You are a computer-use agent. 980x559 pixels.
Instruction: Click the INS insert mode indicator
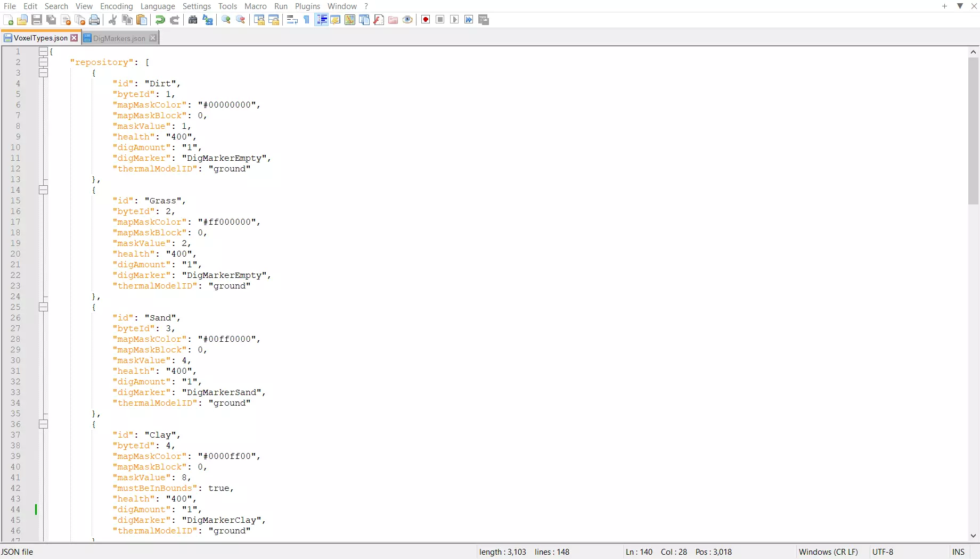pos(958,552)
